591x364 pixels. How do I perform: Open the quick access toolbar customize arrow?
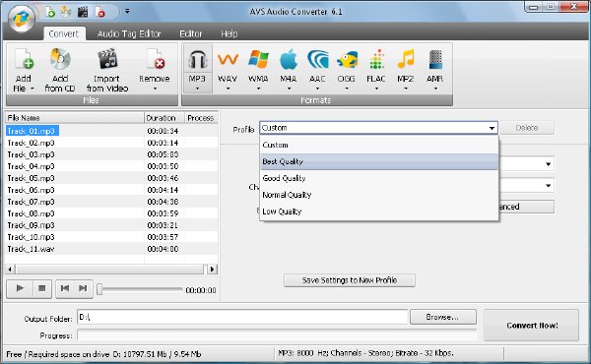pyautogui.click(x=127, y=11)
